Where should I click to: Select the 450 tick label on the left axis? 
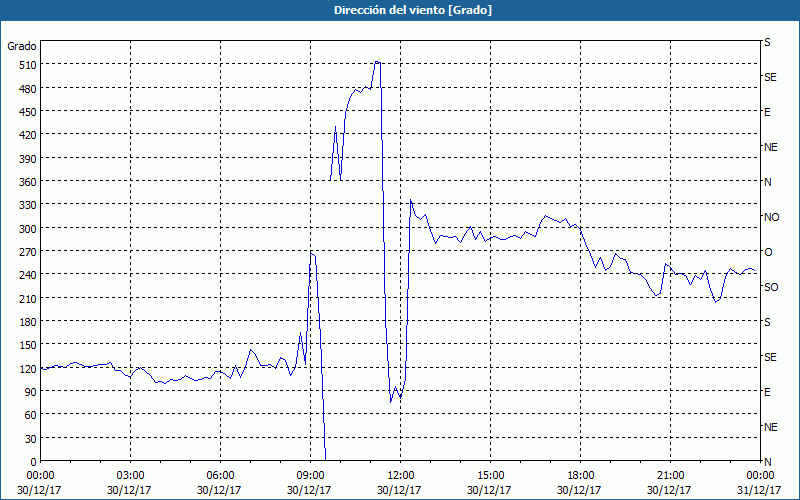[27, 112]
